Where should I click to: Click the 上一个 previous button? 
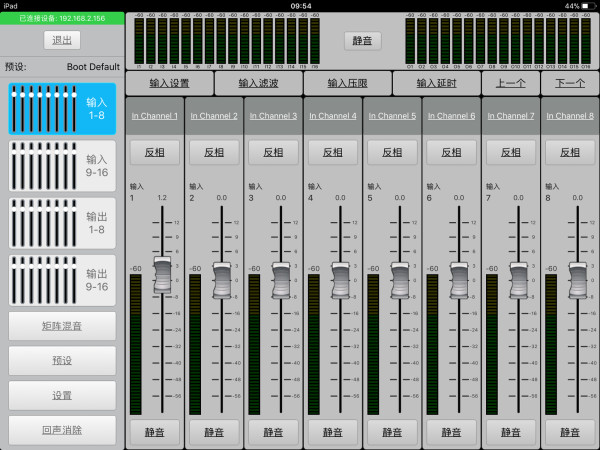[x=510, y=83]
